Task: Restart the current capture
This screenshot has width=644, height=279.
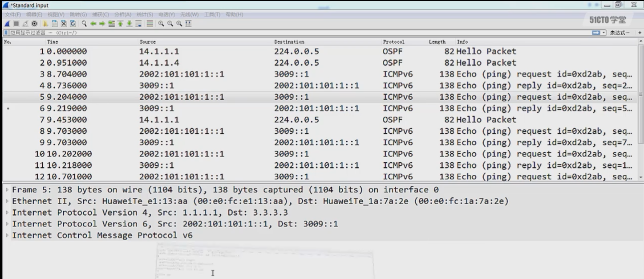Action: pos(25,24)
